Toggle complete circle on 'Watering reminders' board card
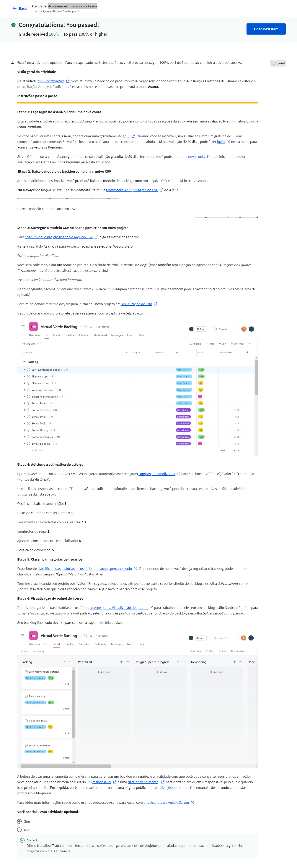 click(26, 745)
